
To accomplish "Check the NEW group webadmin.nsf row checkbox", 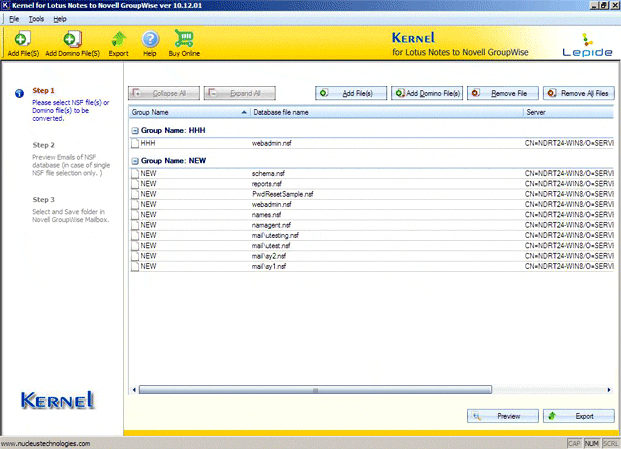I will coord(135,204).
